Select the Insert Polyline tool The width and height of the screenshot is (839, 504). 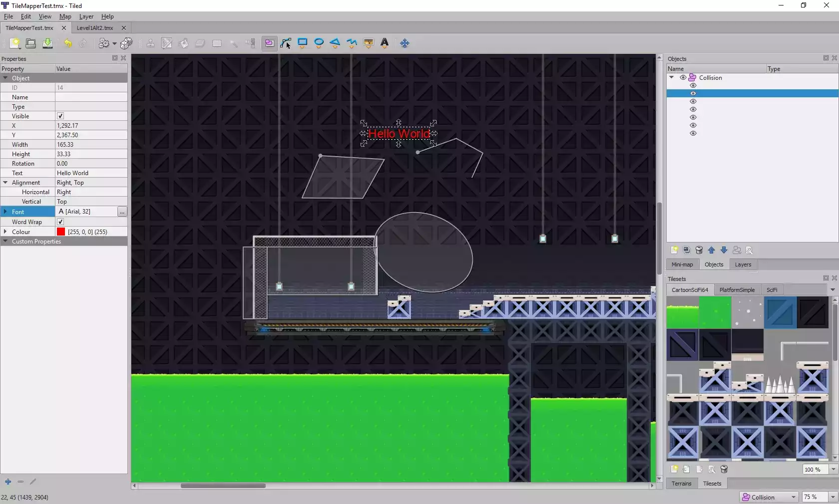[x=352, y=43]
